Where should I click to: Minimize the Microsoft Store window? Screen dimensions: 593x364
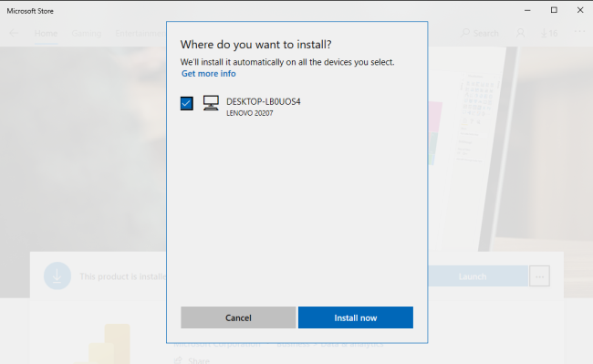coord(527,10)
